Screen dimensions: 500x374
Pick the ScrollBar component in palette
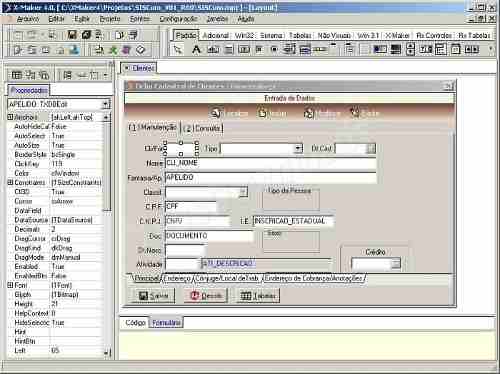point(320,50)
